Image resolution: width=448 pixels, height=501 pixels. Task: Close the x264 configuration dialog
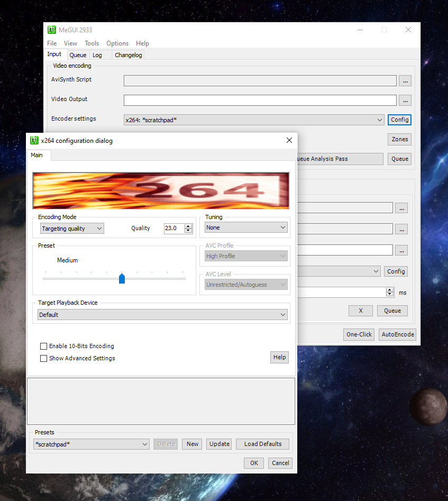[x=289, y=140]
